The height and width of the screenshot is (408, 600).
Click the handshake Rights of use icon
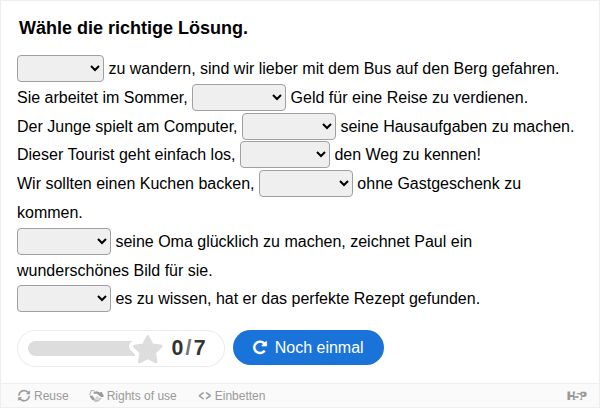coord(96,396)
